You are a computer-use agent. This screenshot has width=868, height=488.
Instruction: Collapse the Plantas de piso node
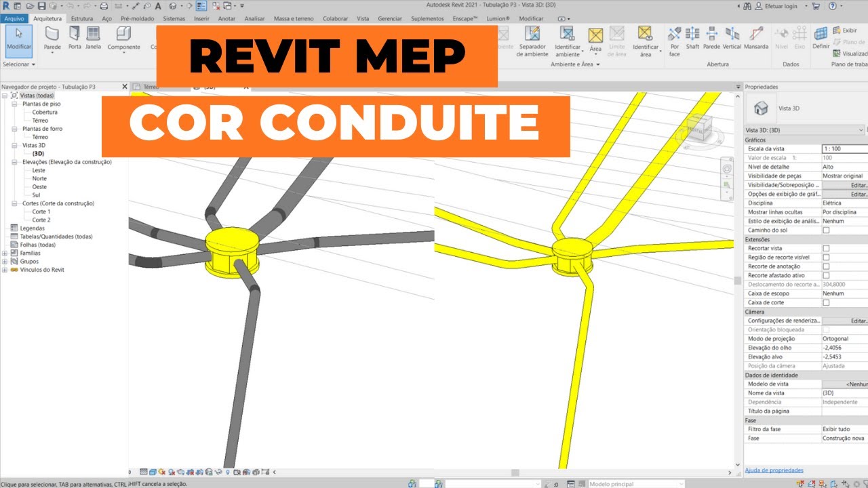tap(15, 104)
